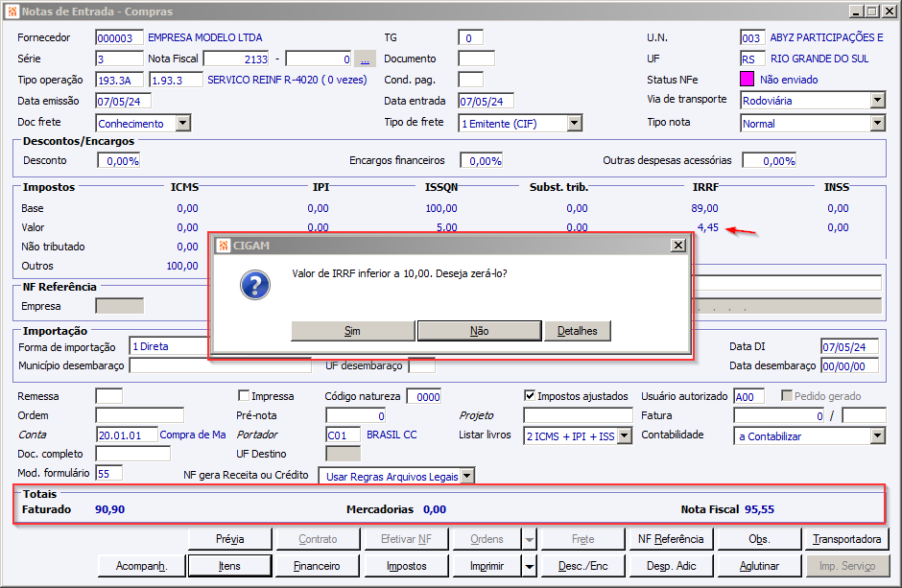Open the Itens button
This screenshot has width=902, height=588.
point(228,566)
